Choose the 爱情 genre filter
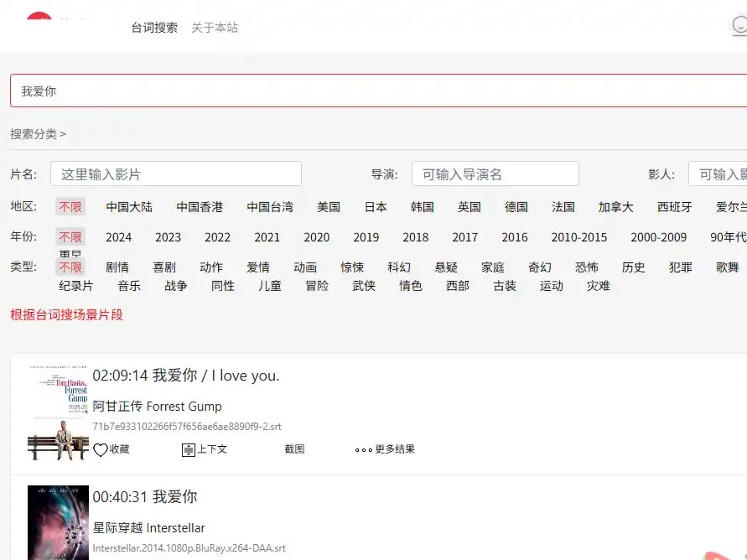Screen dimensions: 747x560 tap(258, 267)
